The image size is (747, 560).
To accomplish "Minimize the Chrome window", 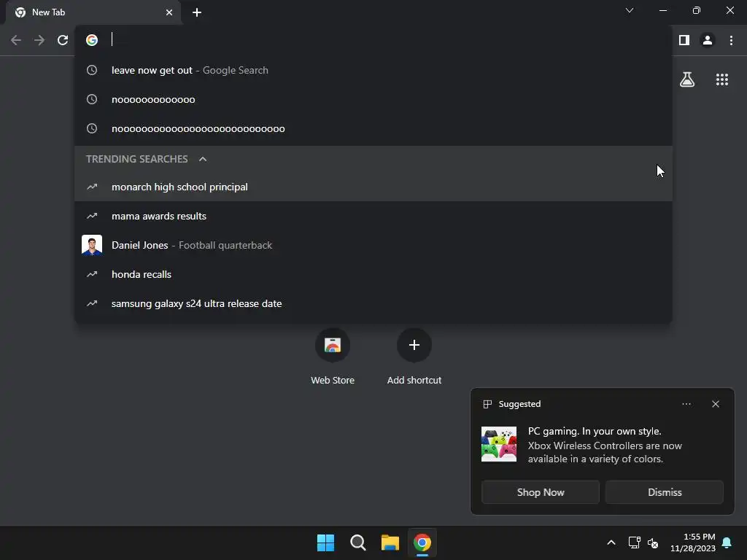I will click(x=663, y=10).
